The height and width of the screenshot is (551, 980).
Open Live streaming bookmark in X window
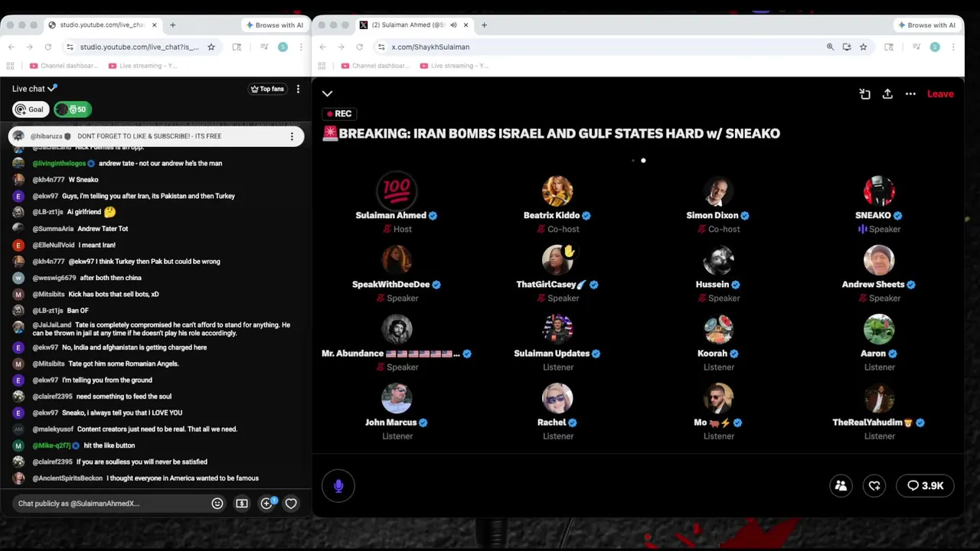coord(452,66)
